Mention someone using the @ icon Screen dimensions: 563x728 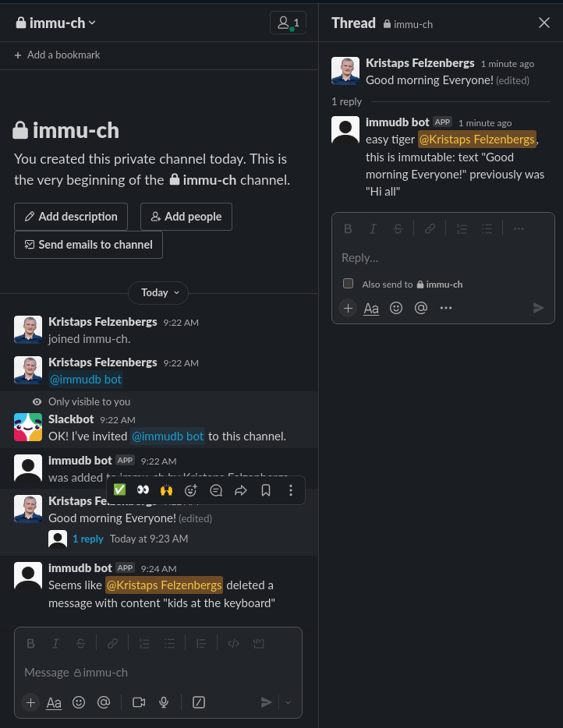pos(421,308)
